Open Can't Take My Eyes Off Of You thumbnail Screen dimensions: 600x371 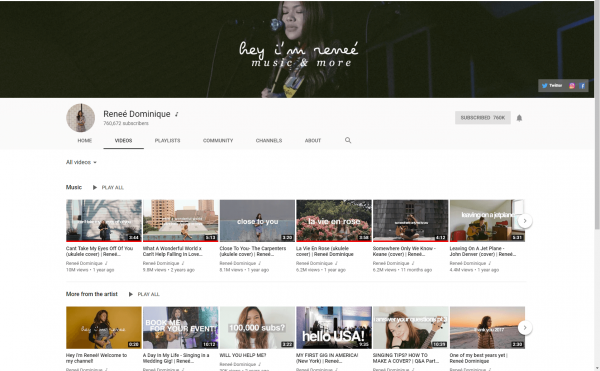104,220
